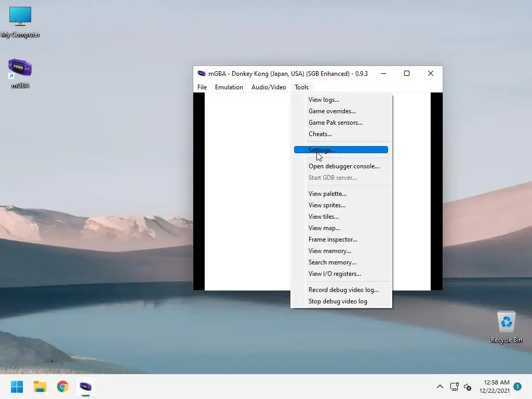The width and height of the screenshot is (532, 399).
Task: Select the mGBA desktop shortcut
Action: (20, 73)
